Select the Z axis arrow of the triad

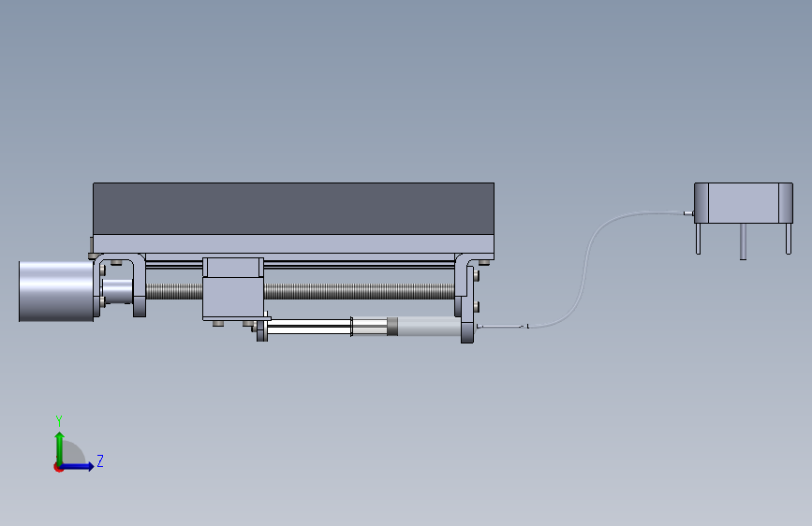click(78, 466)
